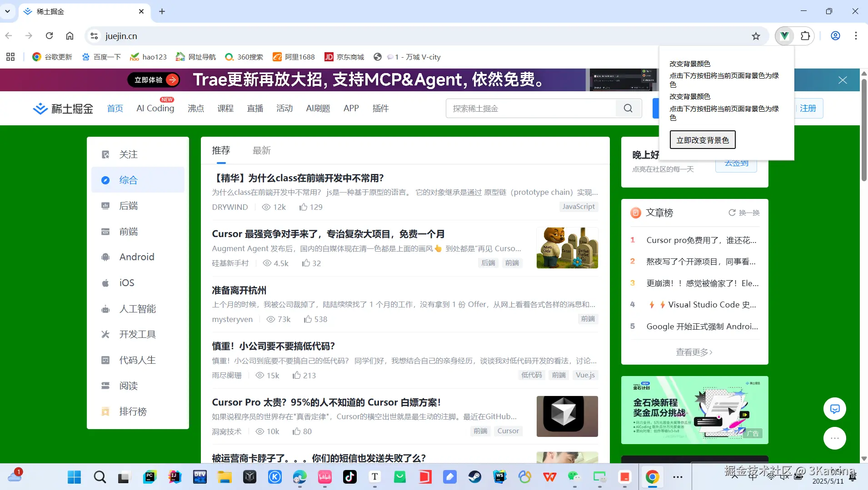Open Steam from the taskbar
Screen dimensions: 868x490
click(x=475, y=477)
